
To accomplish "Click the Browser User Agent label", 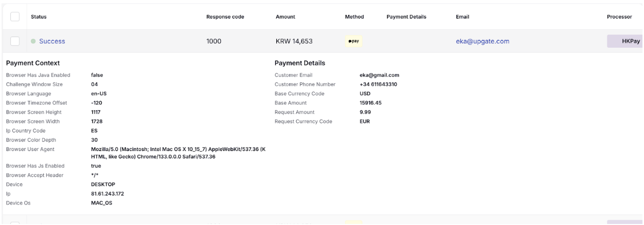I will tap(29, 149).
